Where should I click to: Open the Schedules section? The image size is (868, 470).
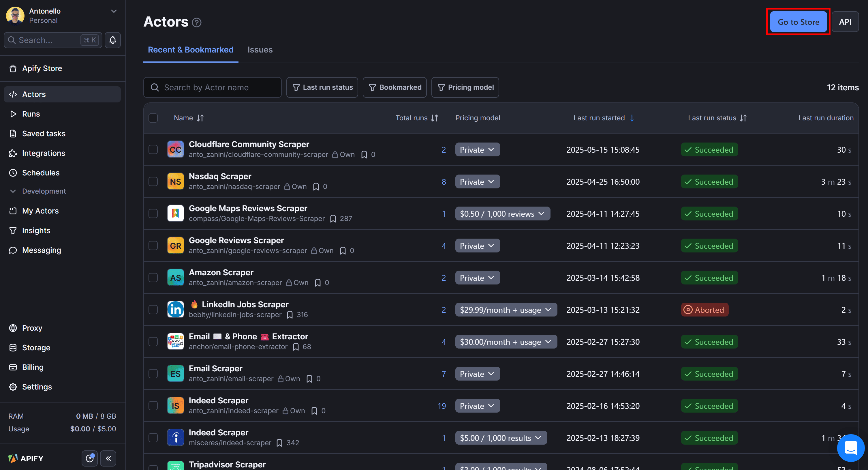41,173
